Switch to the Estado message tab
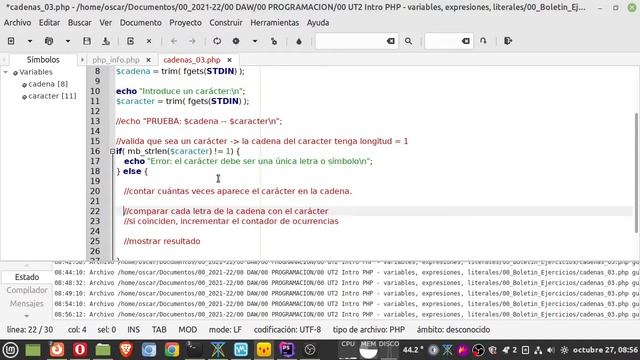The height and width of the screenshot is (360, 640). (x=27, y=277)
